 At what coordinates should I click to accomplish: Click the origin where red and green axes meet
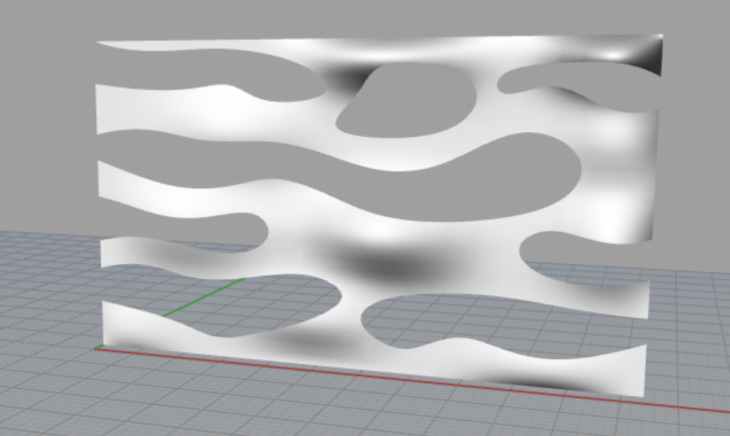click(100, 348)
